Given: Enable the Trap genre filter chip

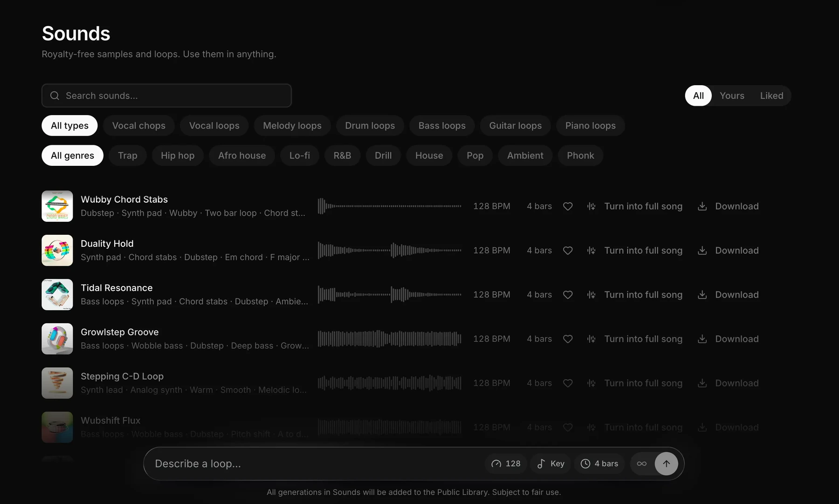Looking at the screenshot, I should (x=128, y=156).
